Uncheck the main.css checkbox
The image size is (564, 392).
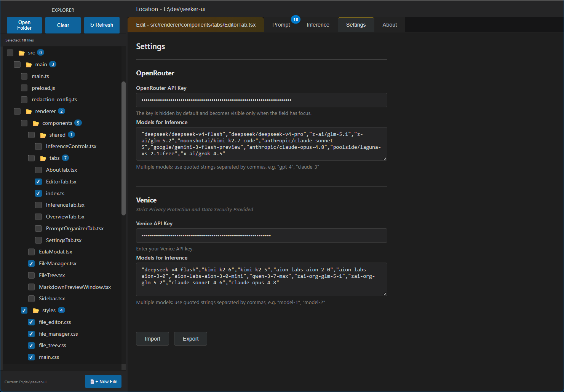point(31,357)
